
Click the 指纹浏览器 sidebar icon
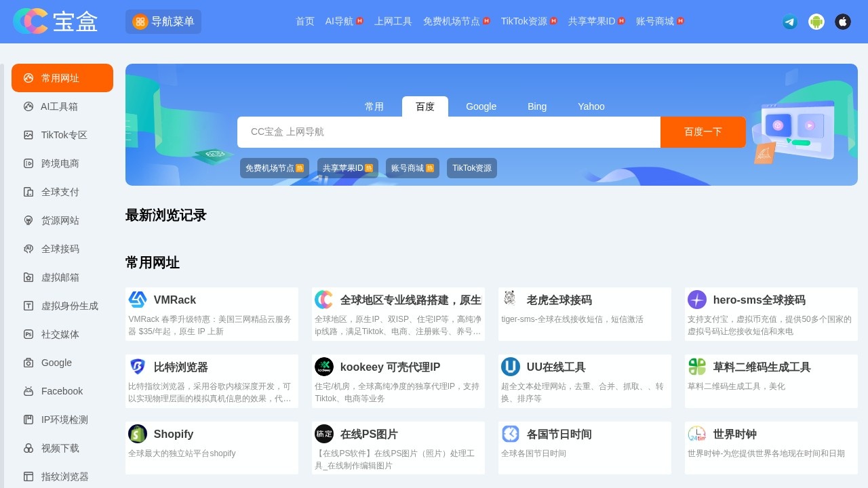click(62, 476)
